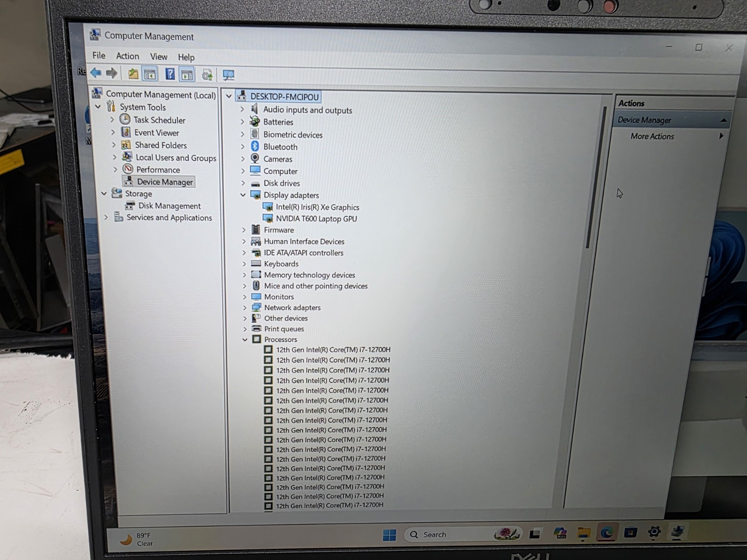Open File Explorer from the taskbar

pyautogui.click(x=584, y=532)
